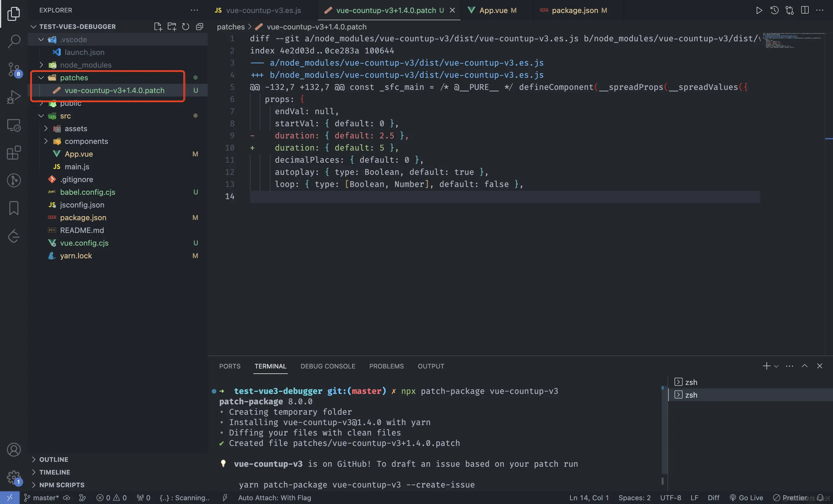
Task: Refresh the Explorer file tree
Action: (x=186, y=27)
